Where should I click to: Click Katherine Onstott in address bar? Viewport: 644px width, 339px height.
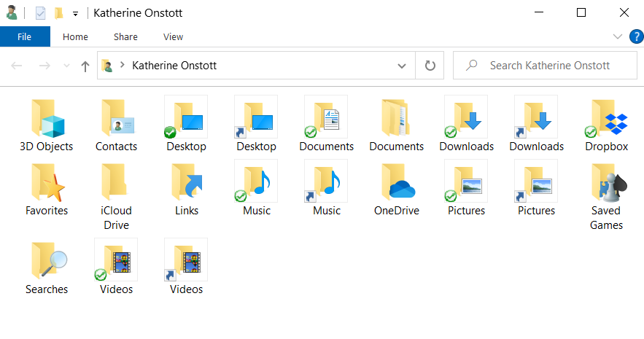point(174,66)
